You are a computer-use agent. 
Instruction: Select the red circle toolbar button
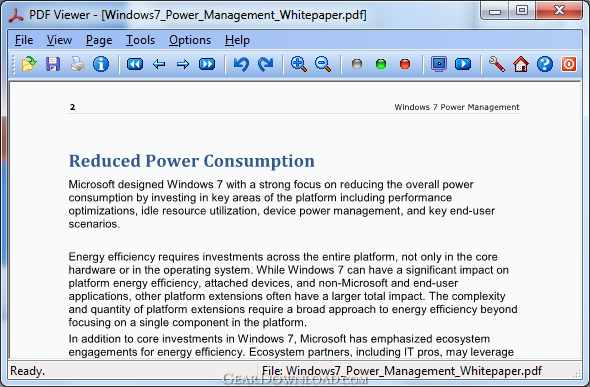tap(405, 64)
